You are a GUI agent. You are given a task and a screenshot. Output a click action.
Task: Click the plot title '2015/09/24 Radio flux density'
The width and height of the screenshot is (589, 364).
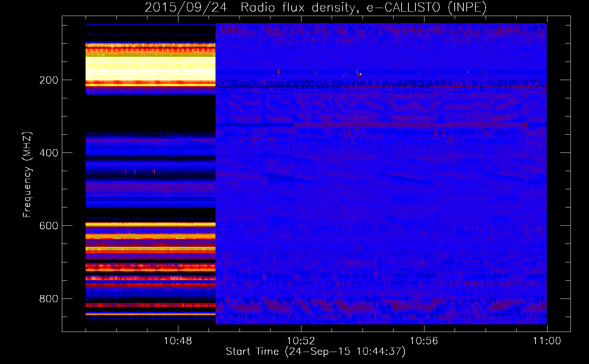pos(316,7)
